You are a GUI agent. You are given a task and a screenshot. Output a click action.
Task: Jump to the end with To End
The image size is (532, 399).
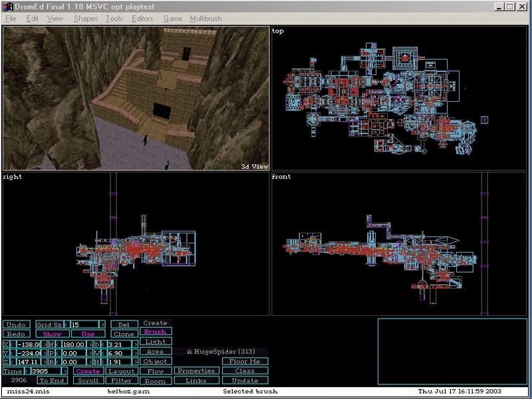click(52, 380)
